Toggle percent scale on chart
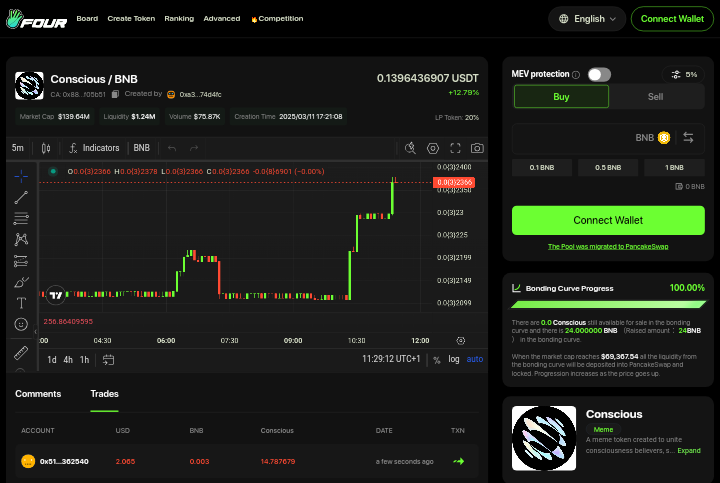The image size is (720, 483). [437, 360]
